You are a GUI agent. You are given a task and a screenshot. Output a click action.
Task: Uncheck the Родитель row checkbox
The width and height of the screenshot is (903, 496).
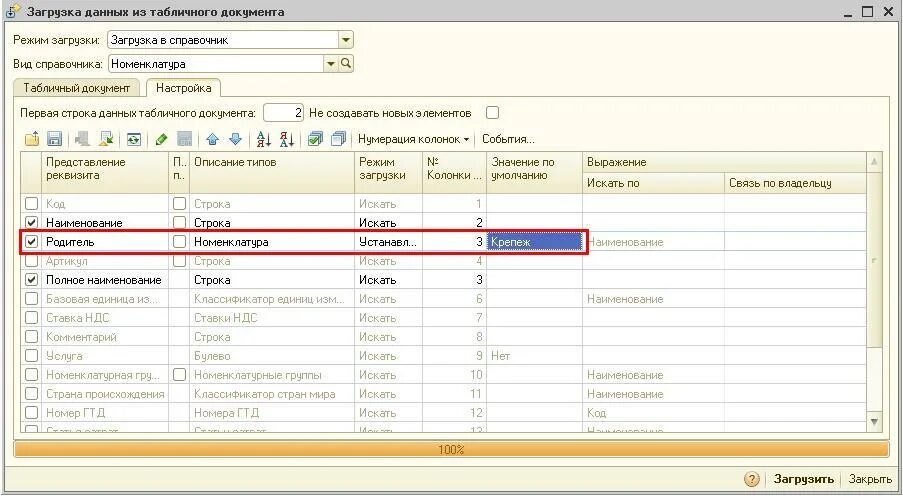coord(32,241)
